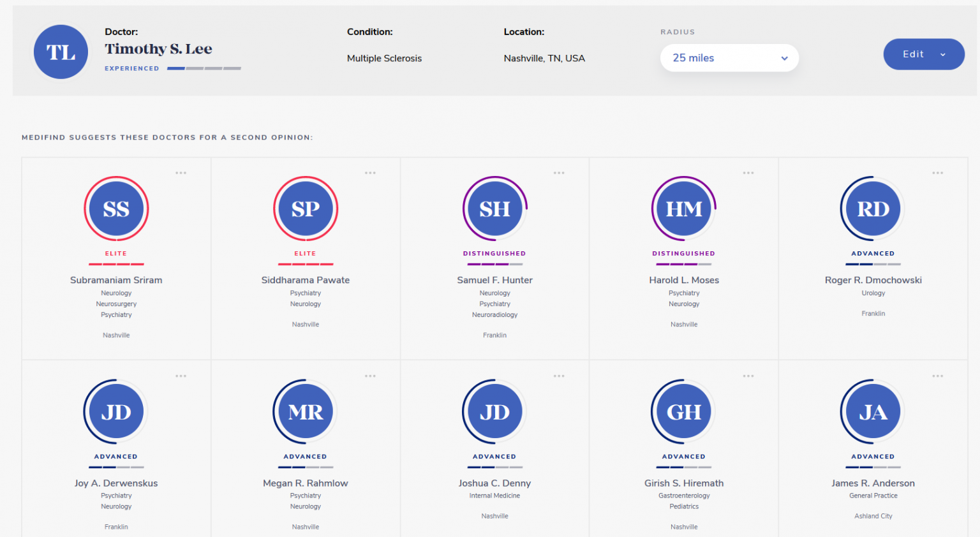Open three-dot menu on Subramaniam Sriram card
980x537 pixels.
pyautogui.click(x=181, y=173)
